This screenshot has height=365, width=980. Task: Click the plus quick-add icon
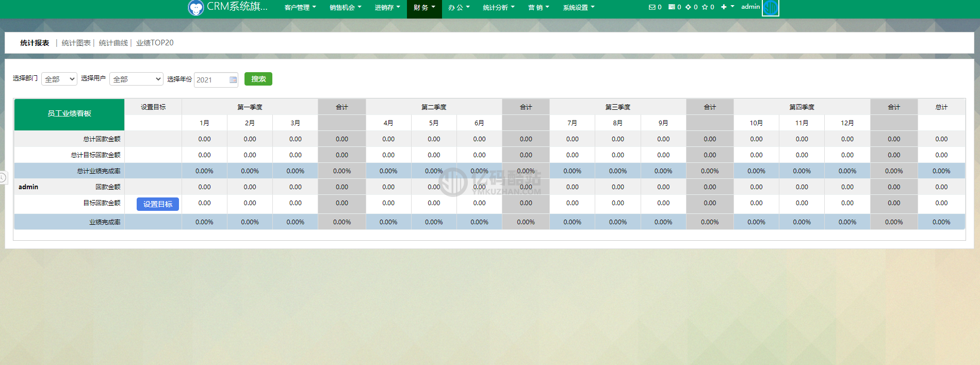coord(724,7)
